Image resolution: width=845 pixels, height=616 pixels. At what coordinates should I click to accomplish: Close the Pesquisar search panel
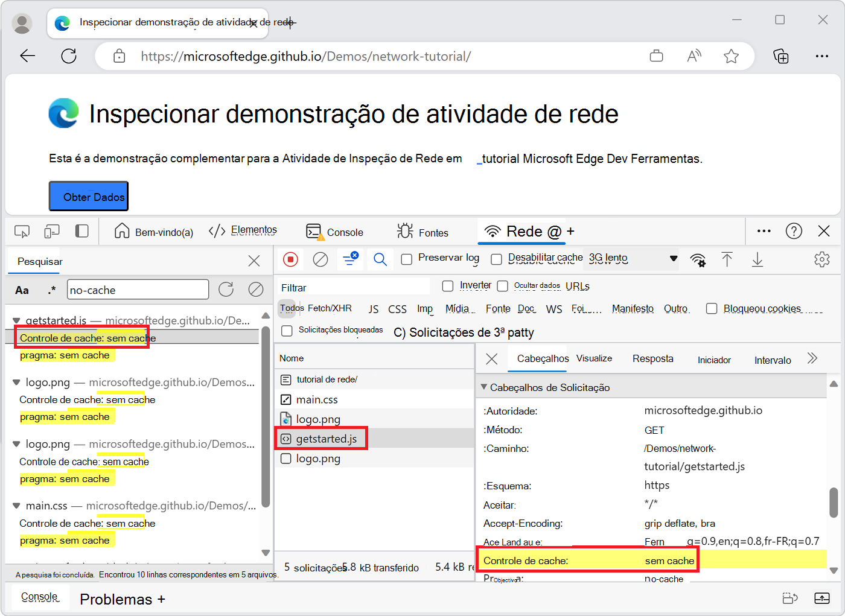click(x=254, y=261)
